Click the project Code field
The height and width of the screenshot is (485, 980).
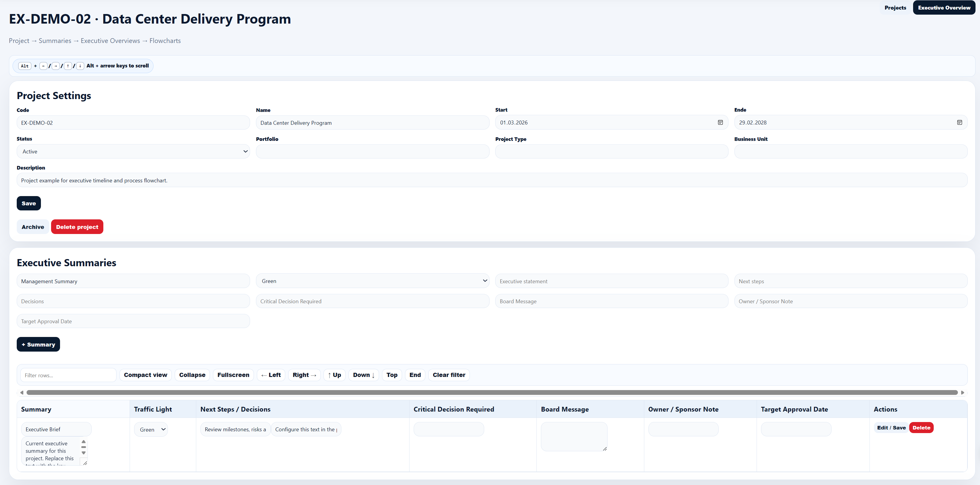[x=133, y=123]
